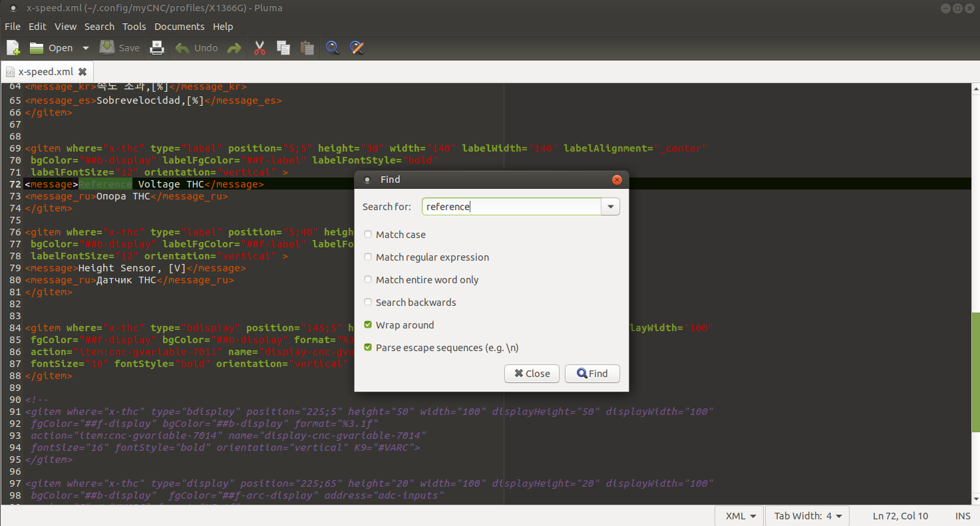Viewport: 980px width, 526px height.
Task: Expand the Search for history dropdown
Action: click(610, 207)
